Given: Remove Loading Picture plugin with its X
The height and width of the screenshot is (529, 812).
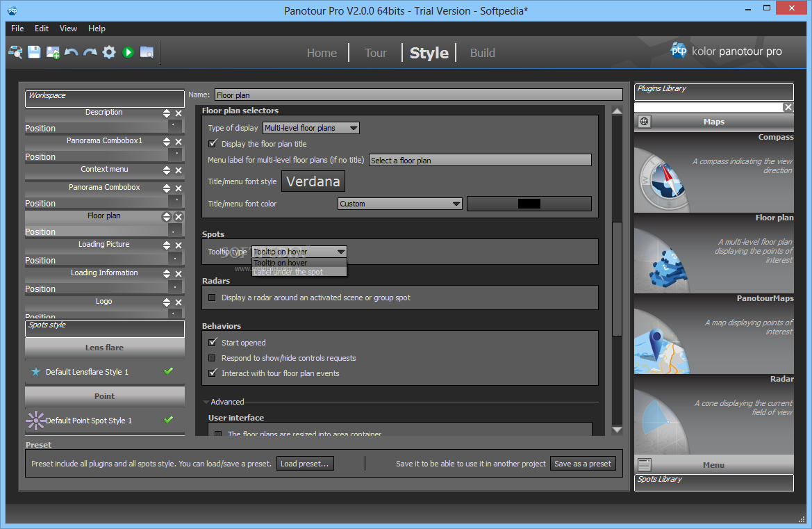Looking at the screenshot, I should (179, 245).
